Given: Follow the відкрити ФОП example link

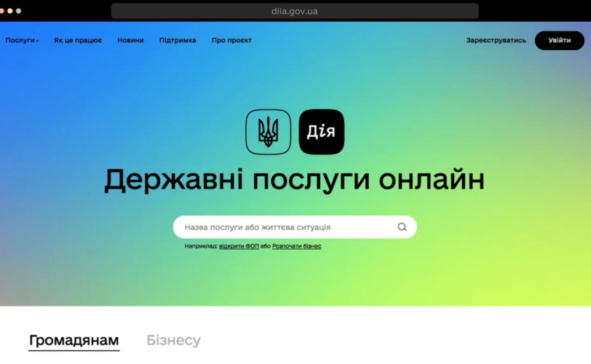Looking at the screenshot, I should tap(239, 246).
